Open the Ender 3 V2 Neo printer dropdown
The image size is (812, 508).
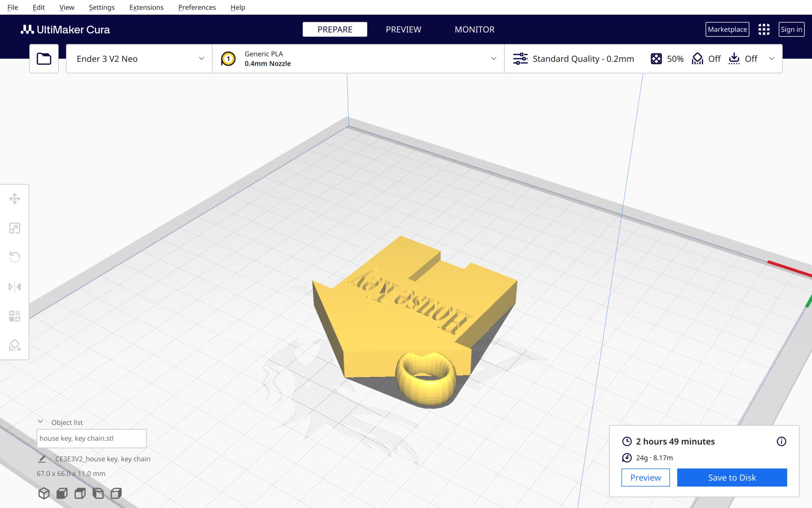[x=138, y=58]
